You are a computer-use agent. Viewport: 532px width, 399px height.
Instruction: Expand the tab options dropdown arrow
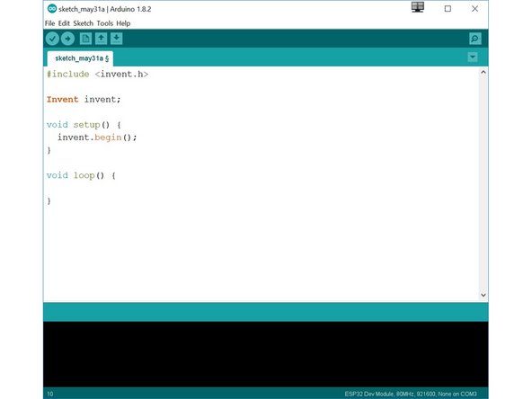tap(473, 57)
